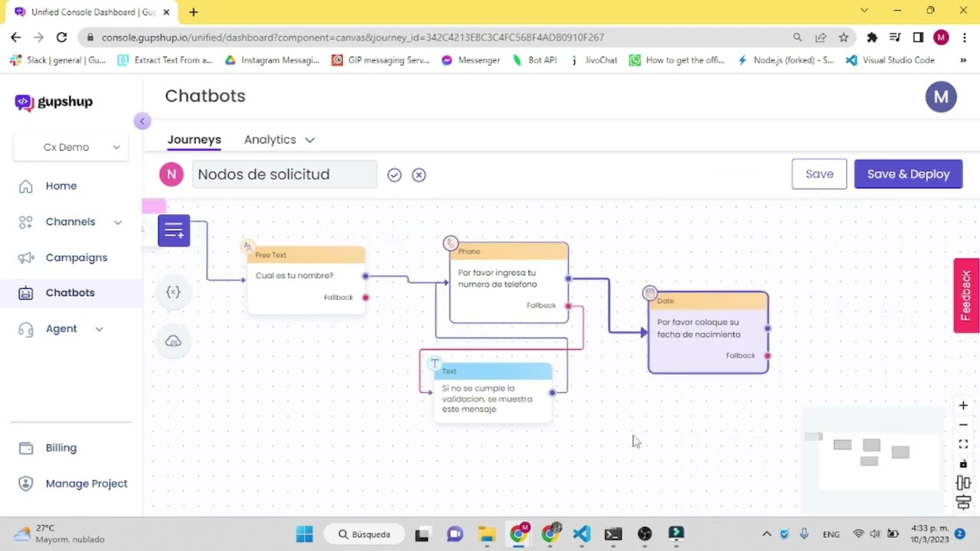Open Campaigns in the sidebar
980x551 pixels.
coord(76,258)
